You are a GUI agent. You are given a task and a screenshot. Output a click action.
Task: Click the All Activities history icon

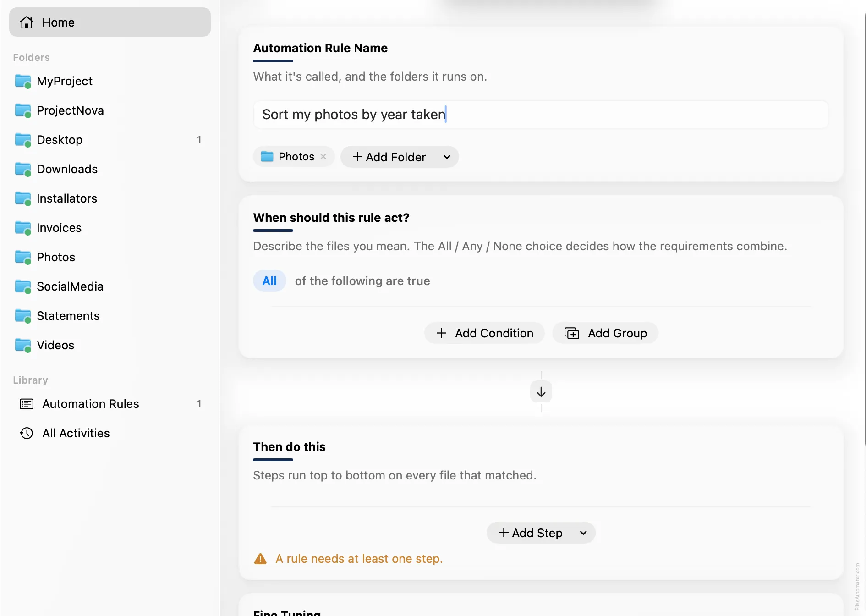27,433
